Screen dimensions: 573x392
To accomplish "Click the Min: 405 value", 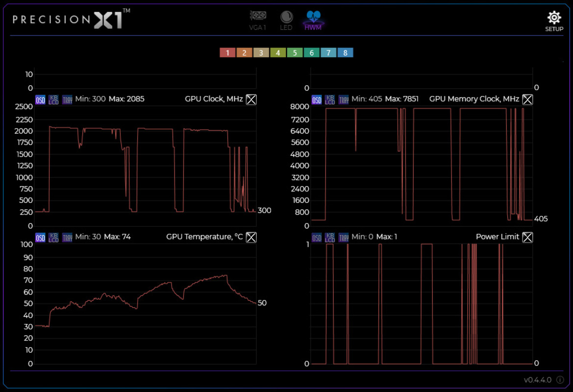I will [x=367, y=99].
